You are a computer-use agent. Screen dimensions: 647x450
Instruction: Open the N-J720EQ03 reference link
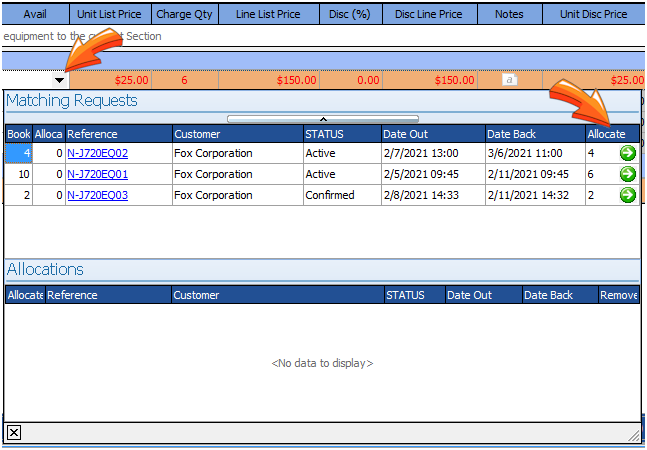pyautogui.click(x=97, y=195)
